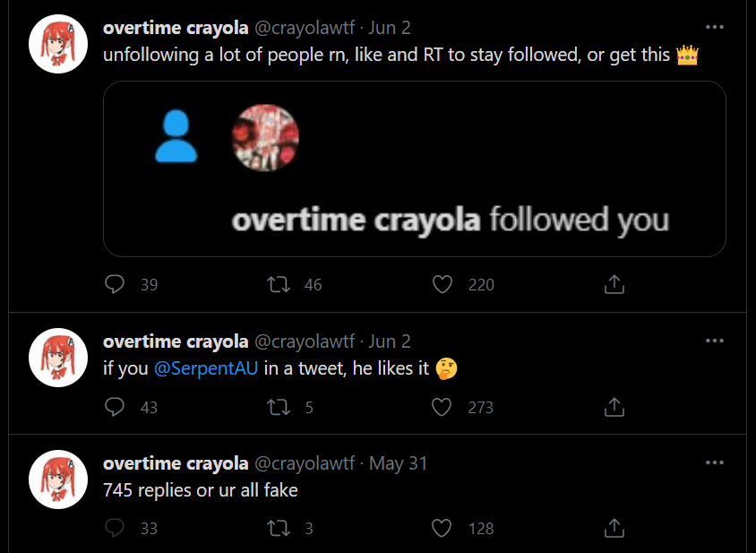Open the Jun 2 timestamp of the unfollowing tweet
756x553 pixels.
390,28
